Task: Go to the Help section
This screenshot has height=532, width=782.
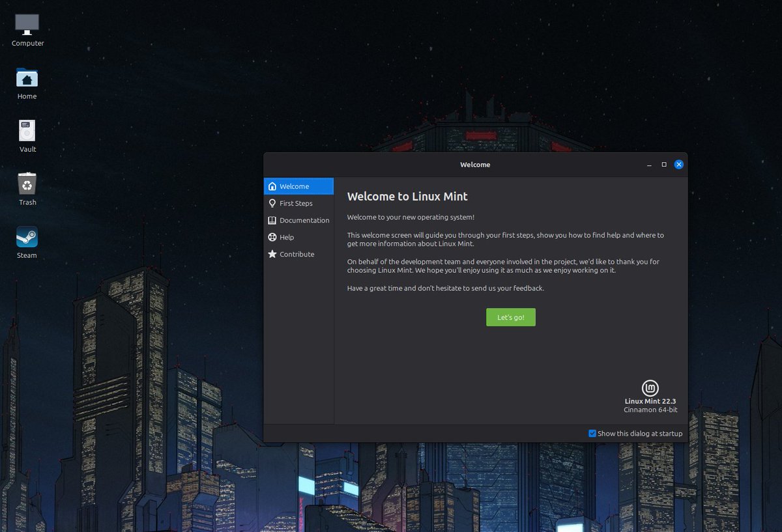Action: coord(298,237)
